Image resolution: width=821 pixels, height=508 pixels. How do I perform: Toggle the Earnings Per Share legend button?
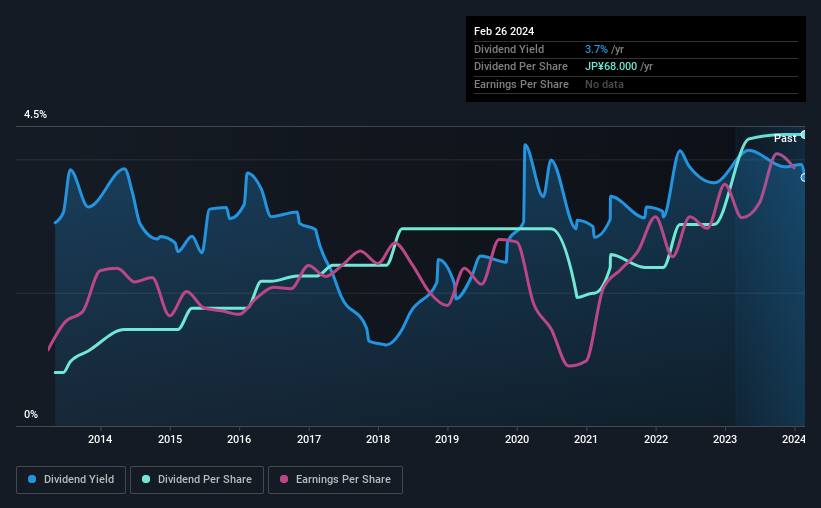335,480
